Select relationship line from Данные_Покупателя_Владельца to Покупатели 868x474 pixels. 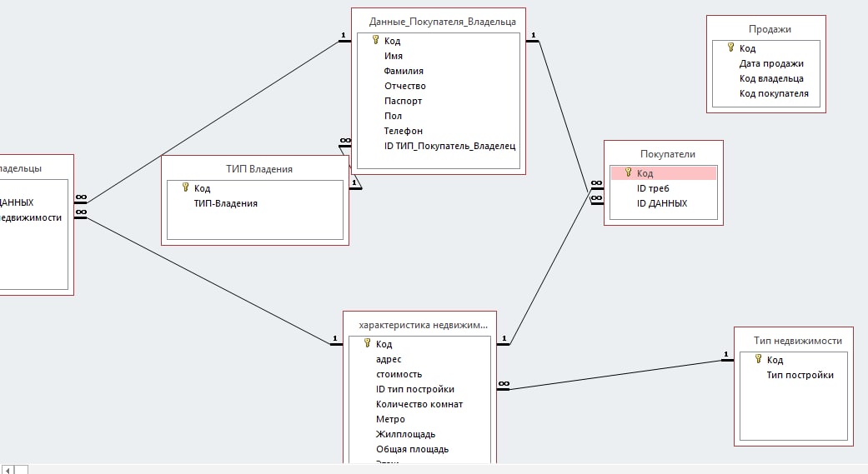[x=564, y=116]
